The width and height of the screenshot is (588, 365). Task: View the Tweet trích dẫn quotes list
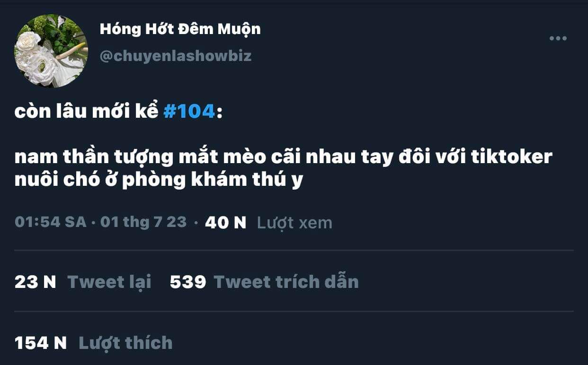[x=286, y=282]
